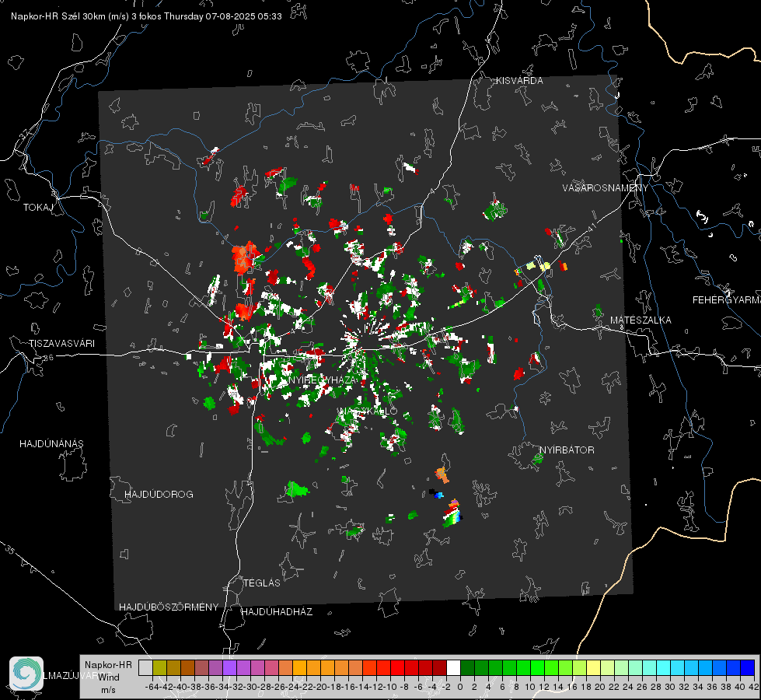Click the legend value 42
Screen dimensions: 761x700
(x=754, y=687)
